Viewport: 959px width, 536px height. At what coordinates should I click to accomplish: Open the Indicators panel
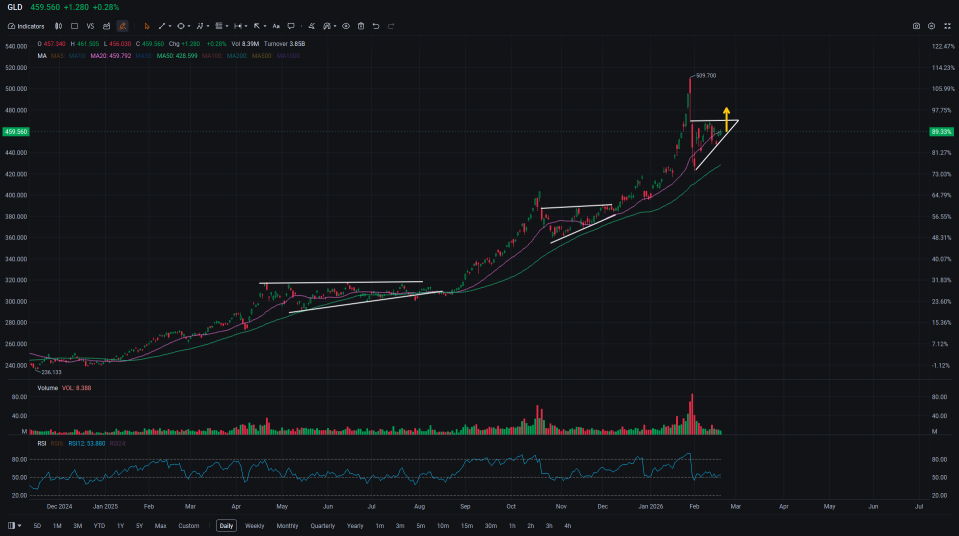pos(26,26)
